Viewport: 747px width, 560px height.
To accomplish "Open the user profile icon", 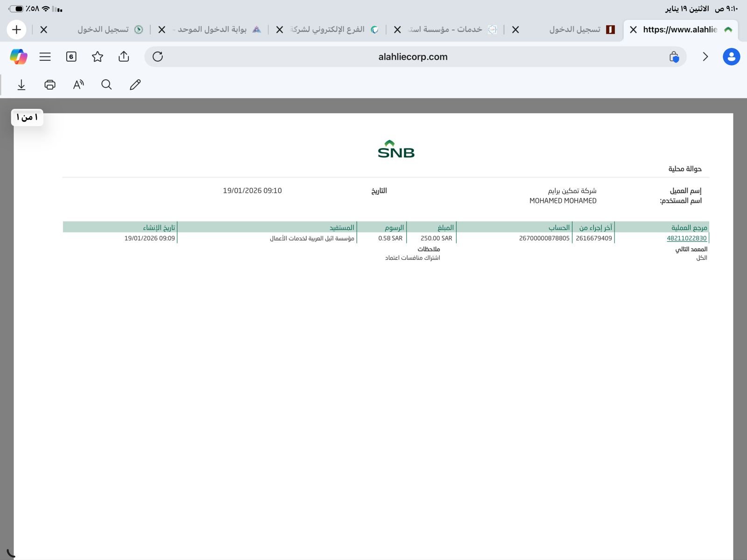I will (731, 57).
